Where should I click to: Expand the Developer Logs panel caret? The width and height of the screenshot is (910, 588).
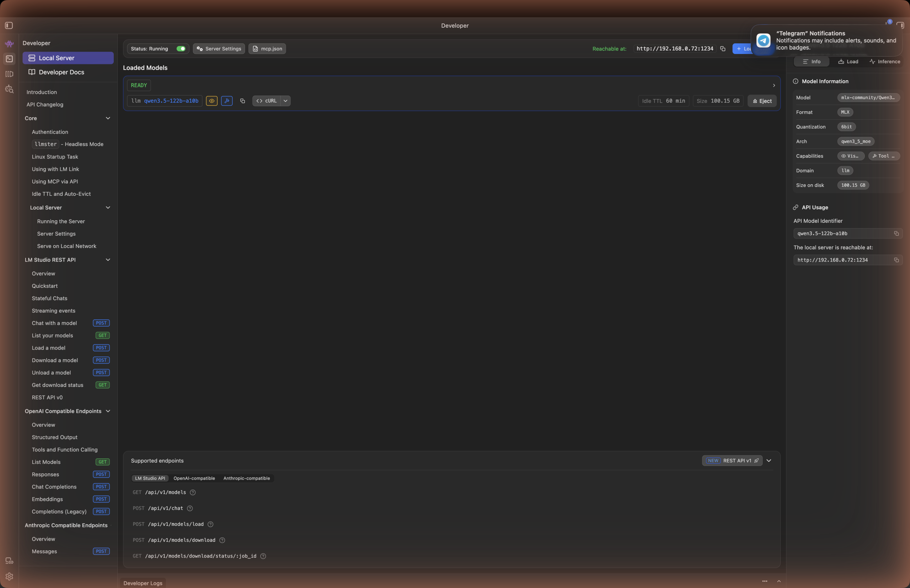pyautogui.click(x=779, y=581)
